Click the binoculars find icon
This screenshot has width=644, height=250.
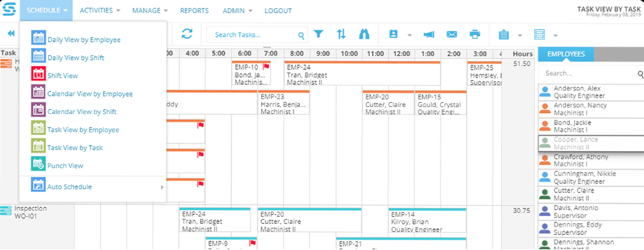click(x=364, y=34)
